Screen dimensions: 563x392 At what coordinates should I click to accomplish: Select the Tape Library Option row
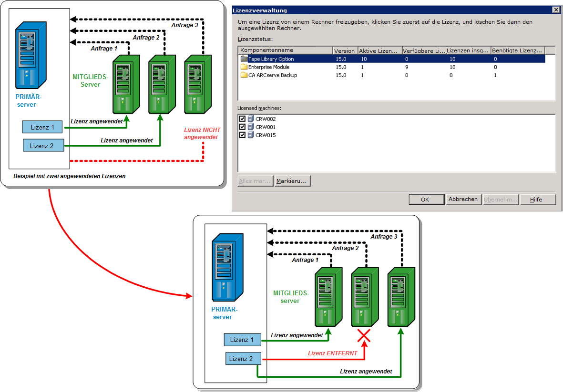pos(392,59)
